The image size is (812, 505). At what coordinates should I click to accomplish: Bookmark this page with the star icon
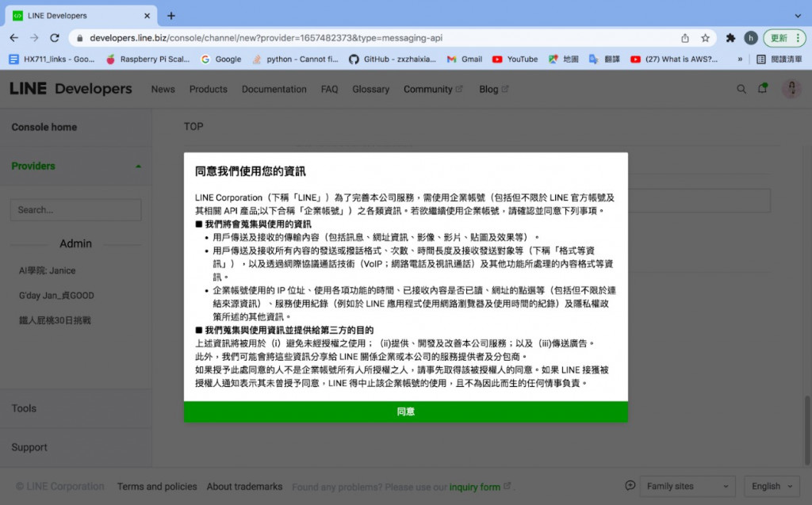705,38
